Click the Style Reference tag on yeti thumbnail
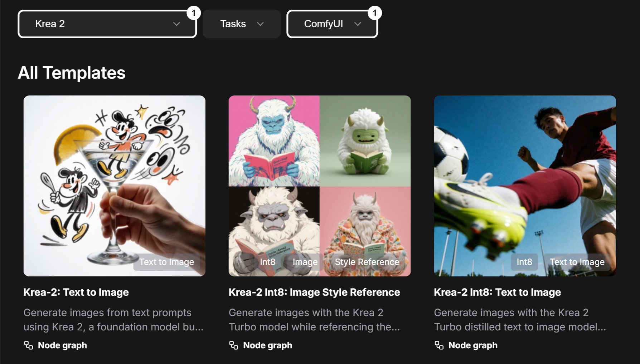The image size is (640, 364). point(367,262)
